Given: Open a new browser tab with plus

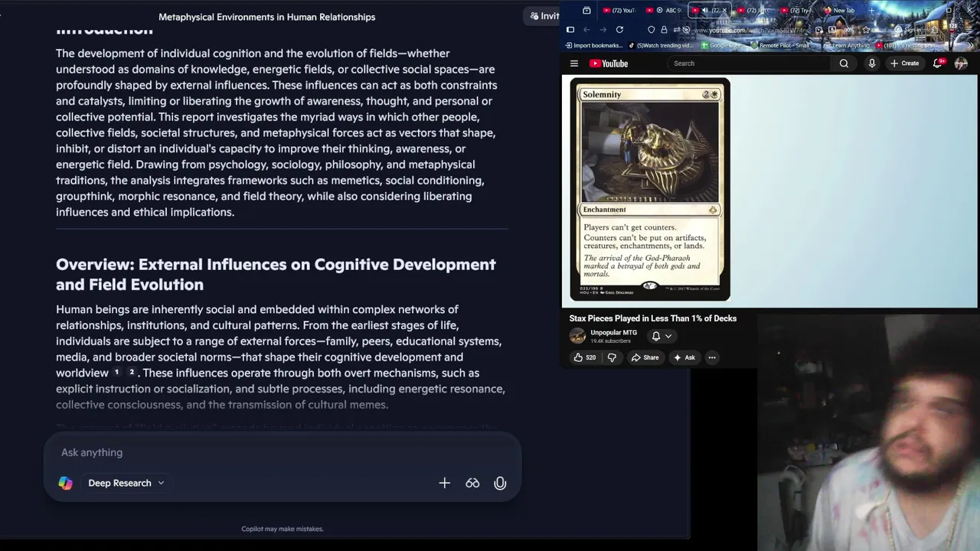Looking at the screenshot, I should [x=871, y=11].
